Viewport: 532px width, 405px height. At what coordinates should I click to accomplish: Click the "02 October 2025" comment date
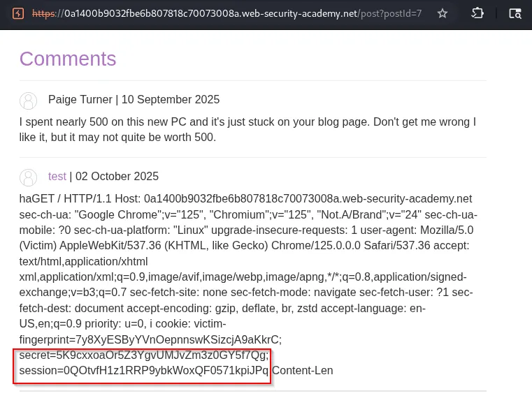point(117,177)
